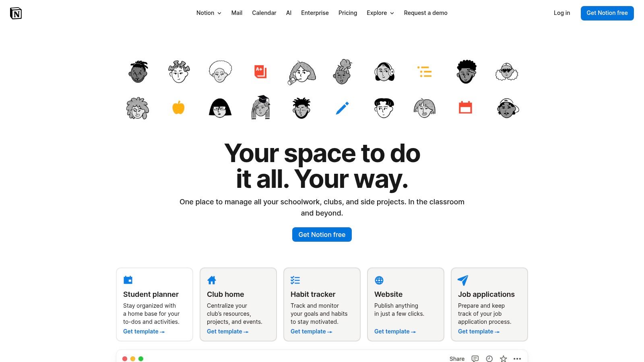
Task: Click the Share button in preview window
Action: (x=457, y=359)
